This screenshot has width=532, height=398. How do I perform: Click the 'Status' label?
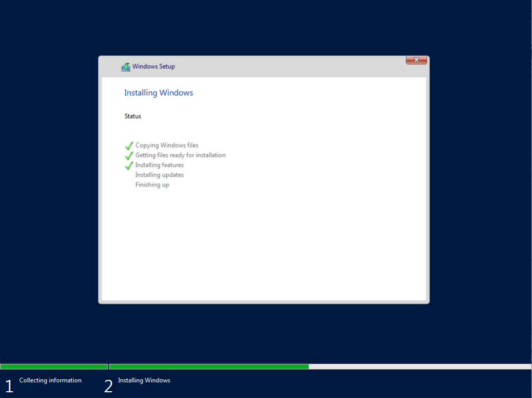tap(132, 116)
